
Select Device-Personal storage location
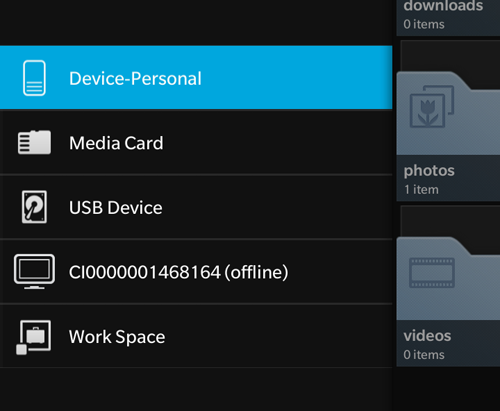pos(196,78)
